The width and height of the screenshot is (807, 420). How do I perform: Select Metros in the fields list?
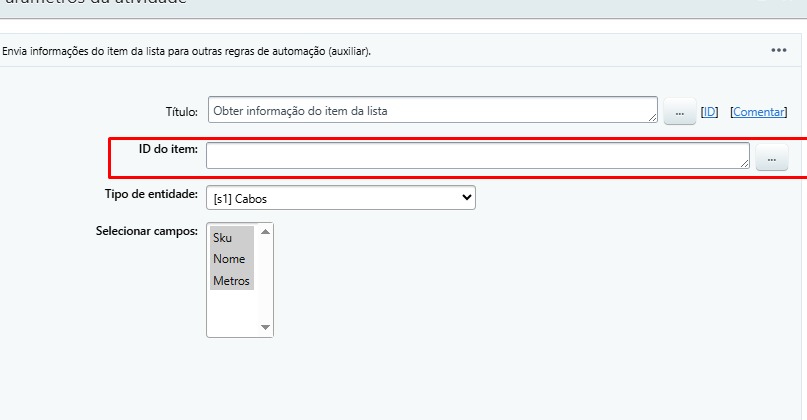(231, 281)
